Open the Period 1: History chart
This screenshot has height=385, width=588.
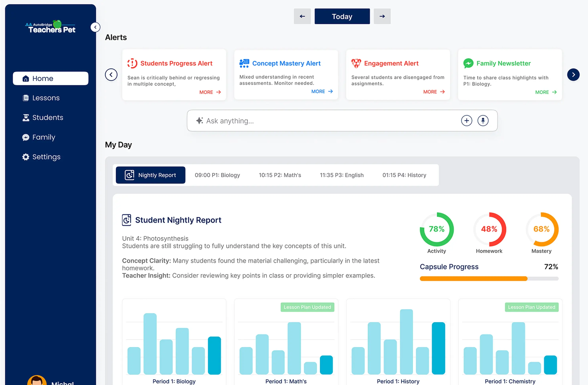point(398,342)
